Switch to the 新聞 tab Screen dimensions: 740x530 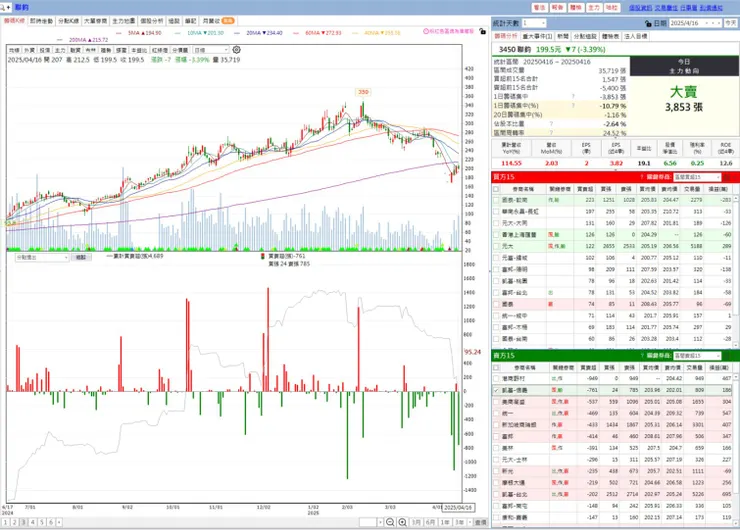(x=563, y=36)
